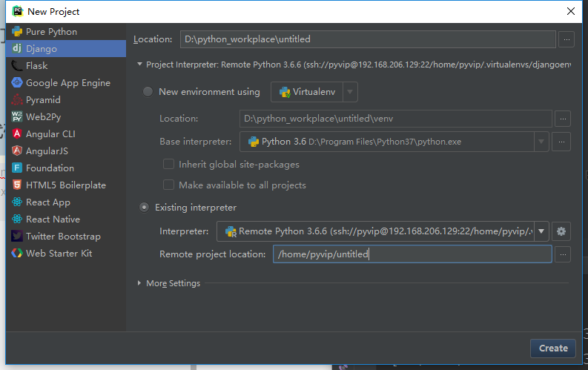Viewport: 588px width, 370px height.
Task: Click the Web Starter Kit icon
Action: 17,253
